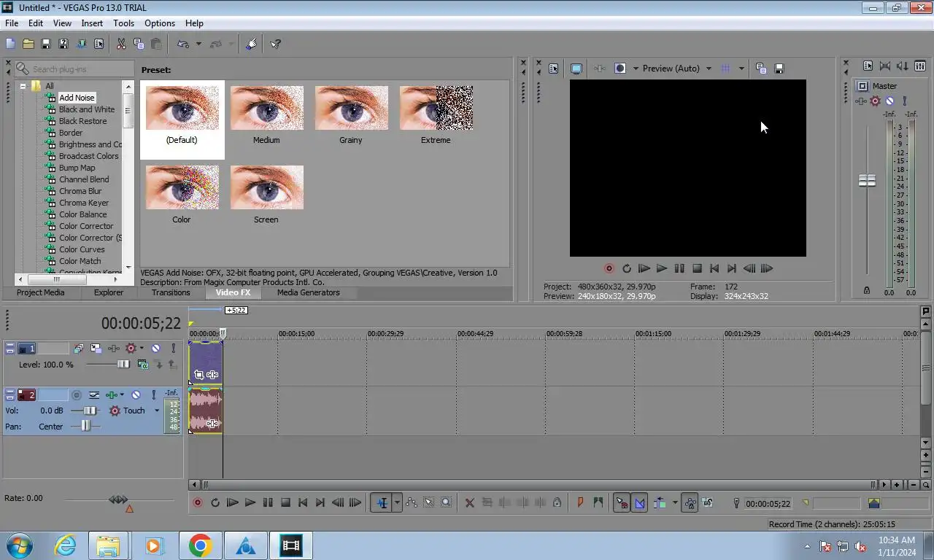
Task: Click Video Preview on External Monitor icon
Action: (576, 69)
